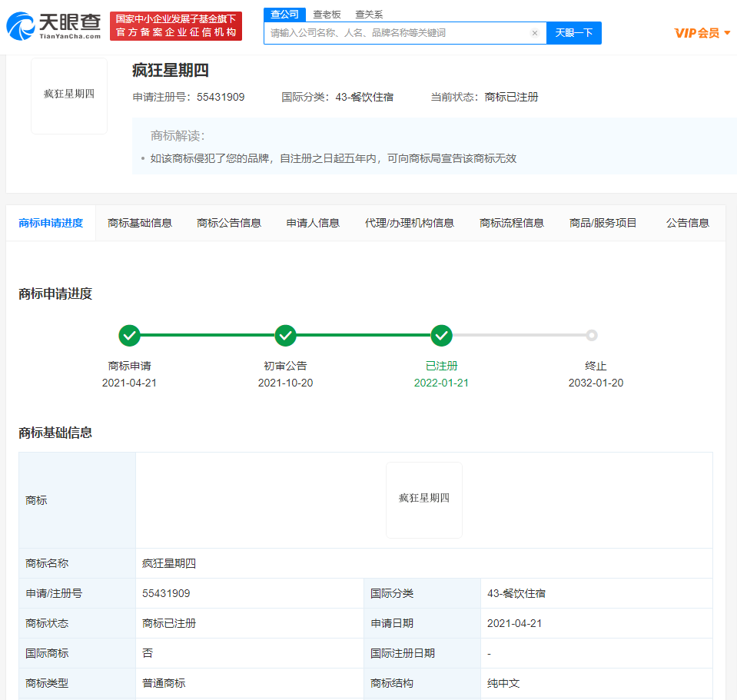Click the TianYanCha logo
The height and width of the screenshot is (700, 737).
(54, 25)
